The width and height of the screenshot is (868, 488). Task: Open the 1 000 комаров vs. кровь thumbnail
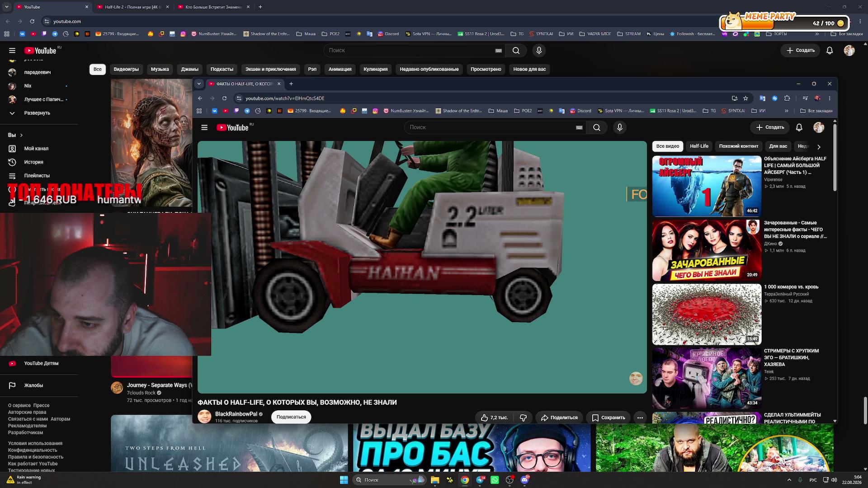(707, 314)
